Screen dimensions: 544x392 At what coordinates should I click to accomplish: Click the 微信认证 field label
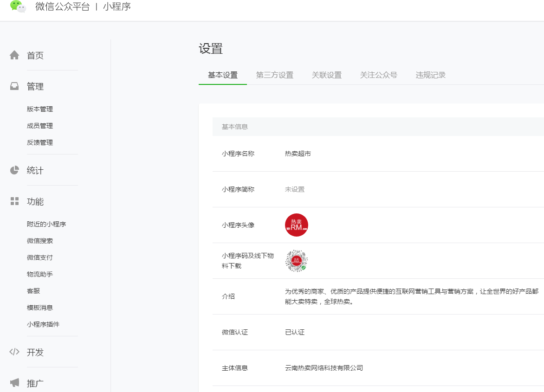click(x=235, y=332)
